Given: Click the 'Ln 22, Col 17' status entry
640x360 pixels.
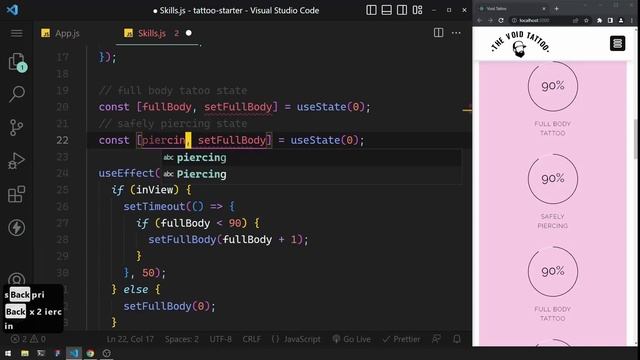Looking at the screenshot, I should [130, 339].
